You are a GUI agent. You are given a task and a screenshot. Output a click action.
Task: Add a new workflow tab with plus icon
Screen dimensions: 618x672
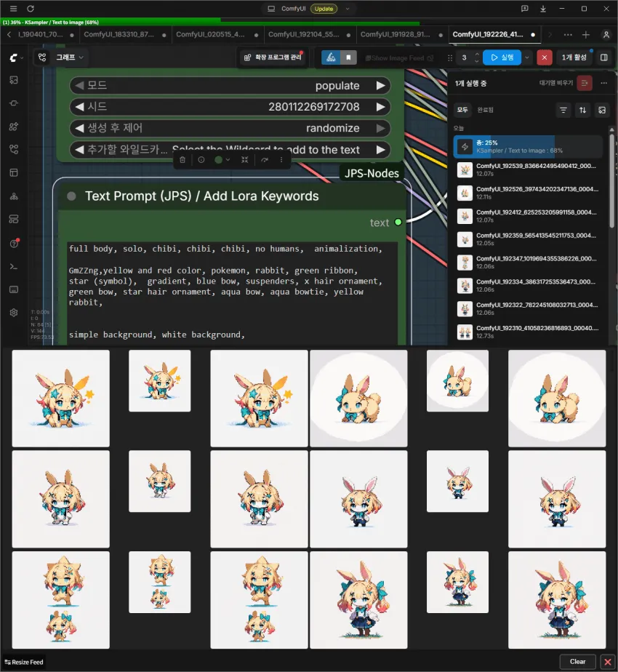(586, 35)
